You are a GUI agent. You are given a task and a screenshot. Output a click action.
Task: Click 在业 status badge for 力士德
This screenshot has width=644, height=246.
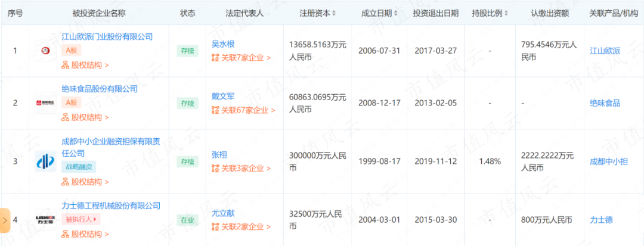[187, 220]
